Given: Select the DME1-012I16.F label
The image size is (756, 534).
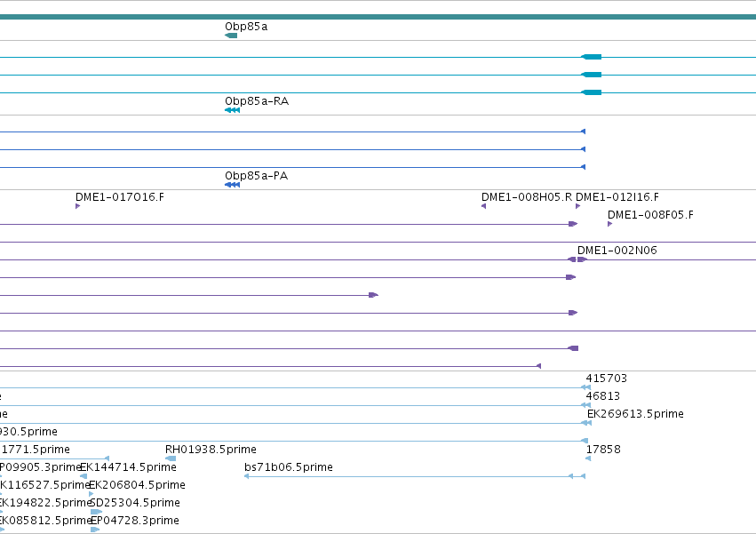Looking at the screenshot, I should pyautogui.click(x=617, y=197).
